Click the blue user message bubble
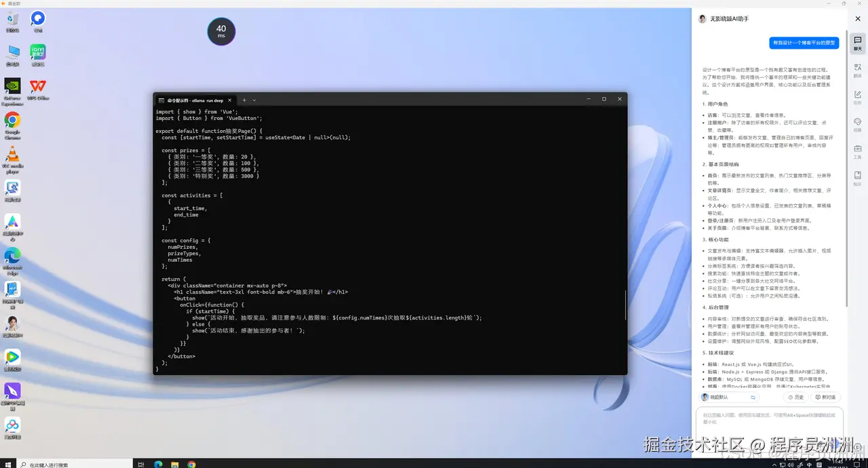This screenshot has width=868, height=468. (804, 43)
